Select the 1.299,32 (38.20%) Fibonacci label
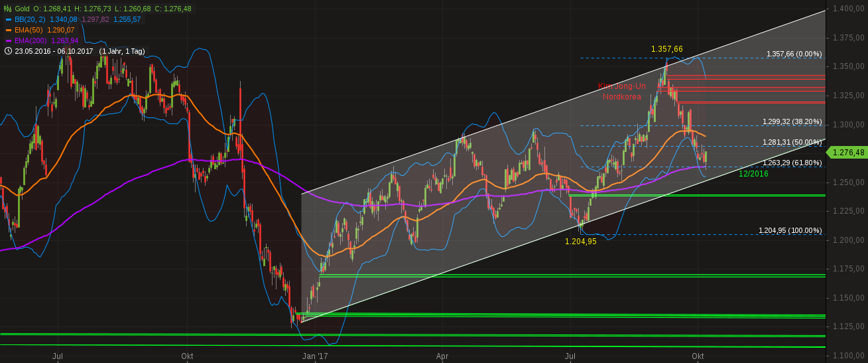Viewport: 868px width, 363px height. pos(792,122)
